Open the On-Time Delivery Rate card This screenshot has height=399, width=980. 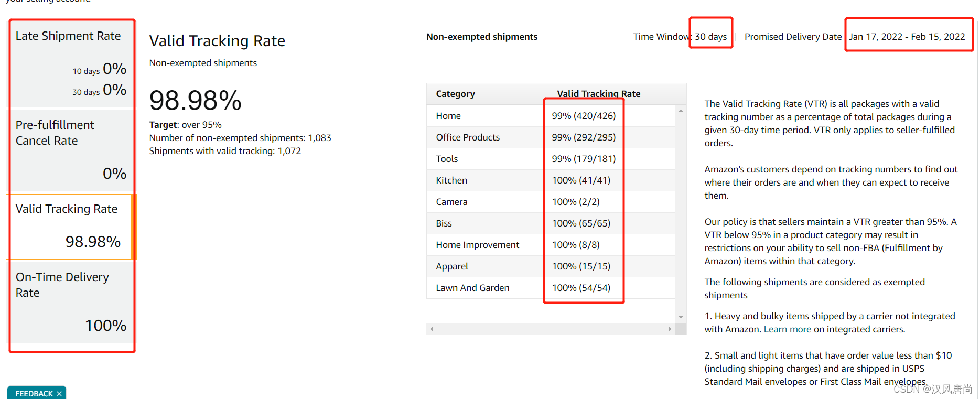tap(71, 303)
